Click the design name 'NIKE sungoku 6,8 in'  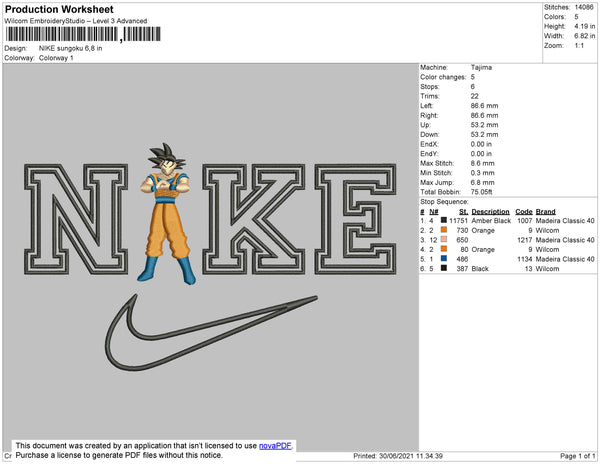(70, 48)
